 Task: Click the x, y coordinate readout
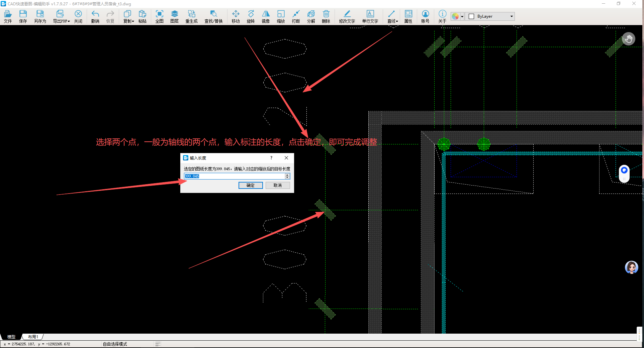[x=37, y=344]
